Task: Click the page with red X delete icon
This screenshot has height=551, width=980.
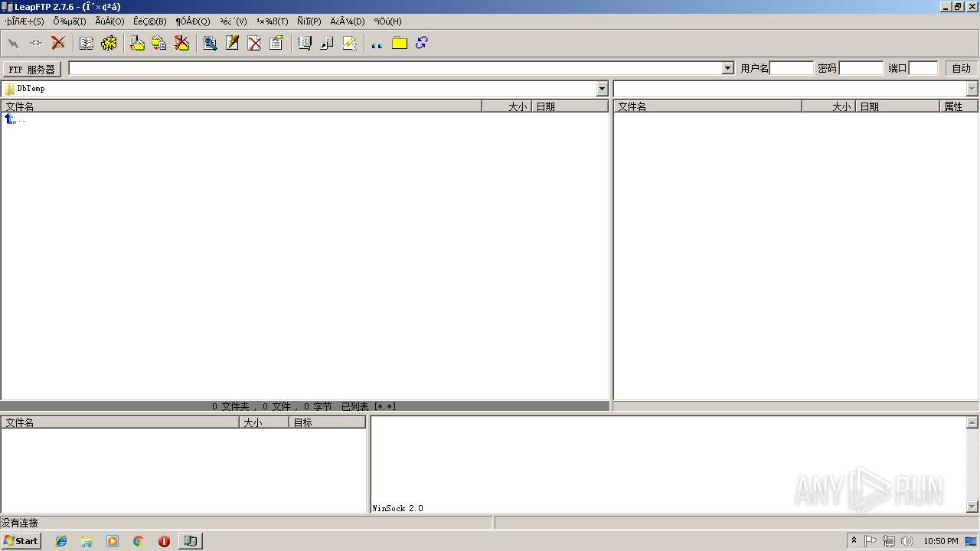Action: point(254,44)
